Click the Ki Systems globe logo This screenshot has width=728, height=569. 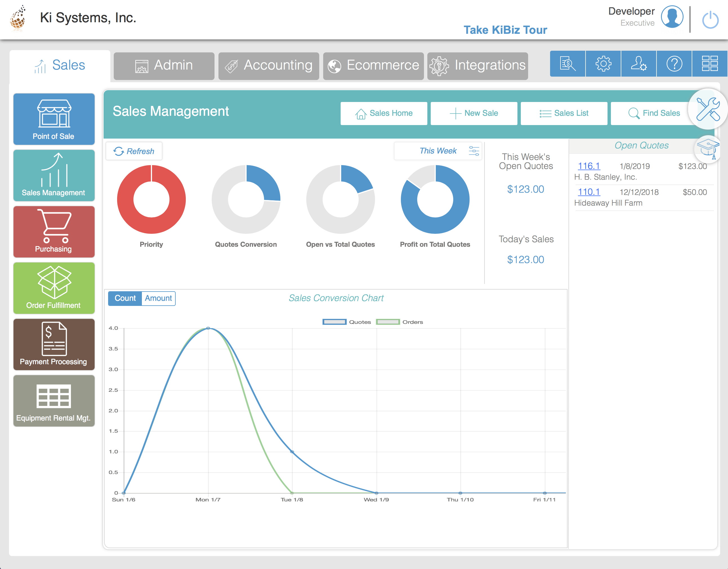click(x=18, y=18)
